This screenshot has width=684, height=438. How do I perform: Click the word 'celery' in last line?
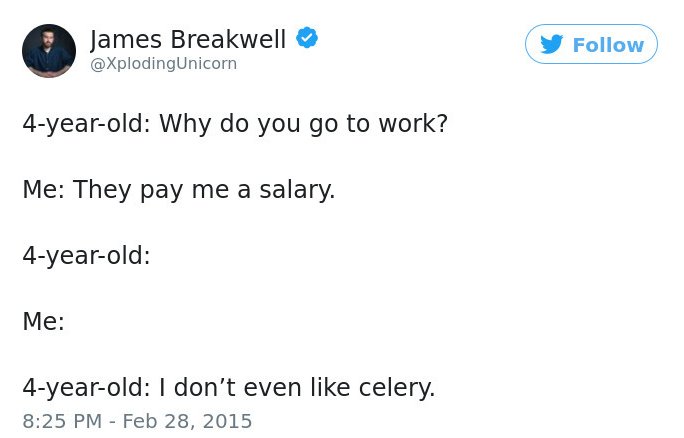click(394, 388)
